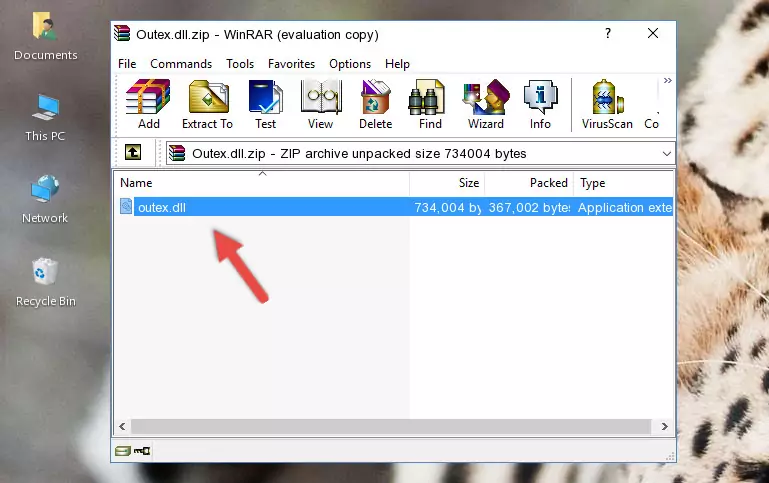This screenshot has height=483, width=769.
Task: Open the Commands menu
Action: [181, 64]
